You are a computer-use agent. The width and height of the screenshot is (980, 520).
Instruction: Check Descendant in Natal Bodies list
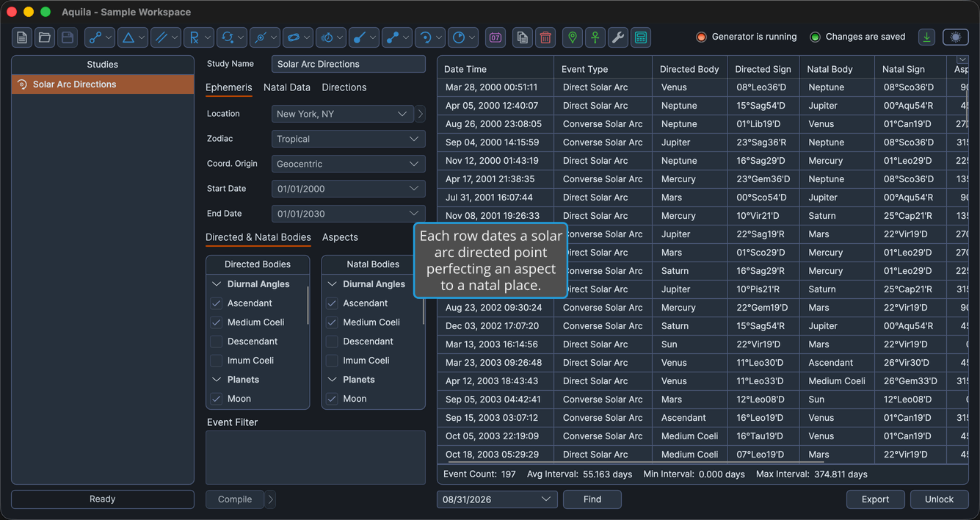tap(332, 342)
